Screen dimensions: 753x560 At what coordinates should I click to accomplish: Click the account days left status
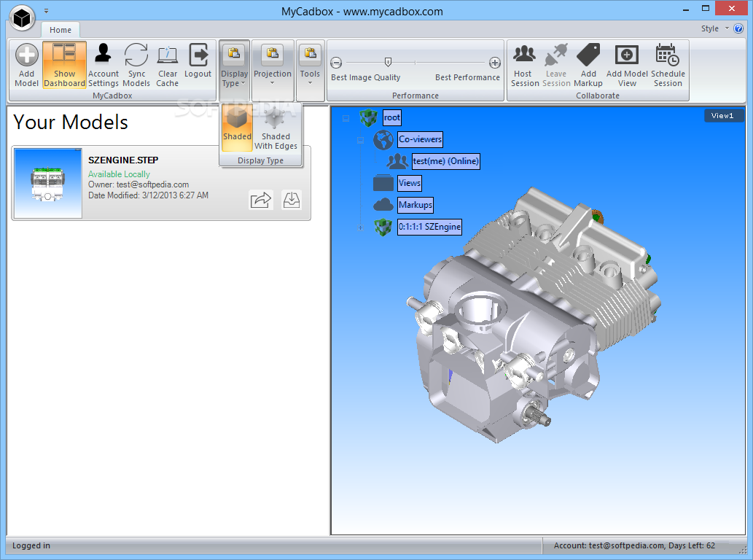(634, 545)
